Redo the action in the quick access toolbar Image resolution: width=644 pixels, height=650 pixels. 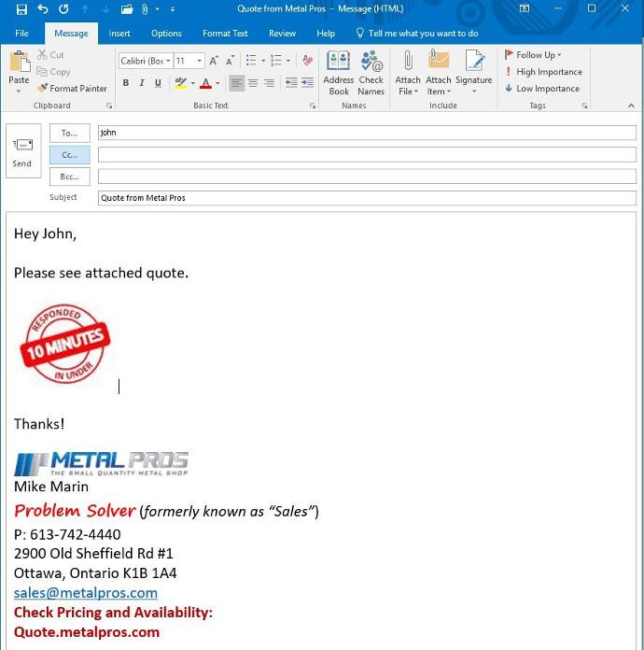pyautogui.click(x=63, y=8)
